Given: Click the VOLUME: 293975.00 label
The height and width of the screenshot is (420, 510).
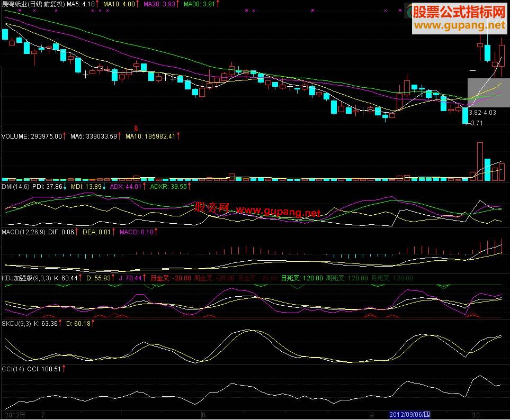Looking at the screenshot, I should point(32,136).
